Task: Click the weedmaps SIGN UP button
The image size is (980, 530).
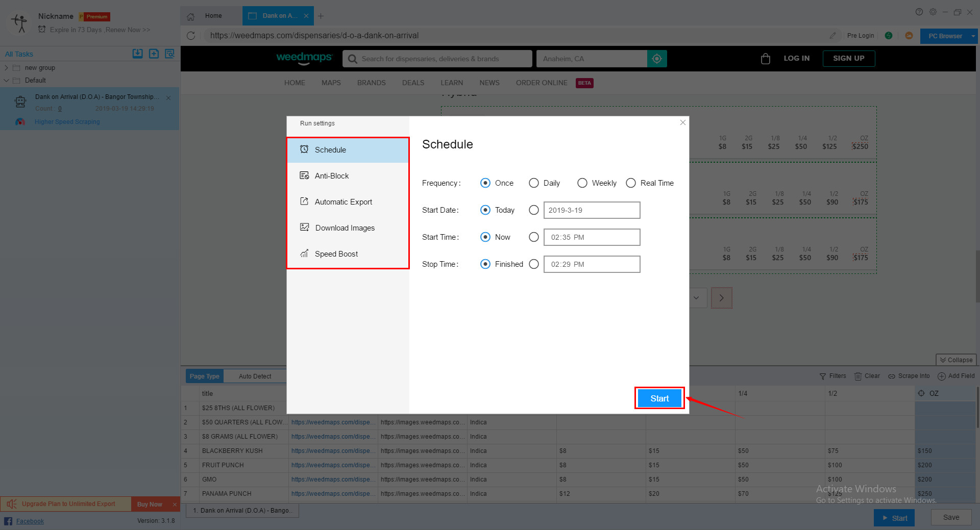Action: pyautogui.click(x=849, y=59)
